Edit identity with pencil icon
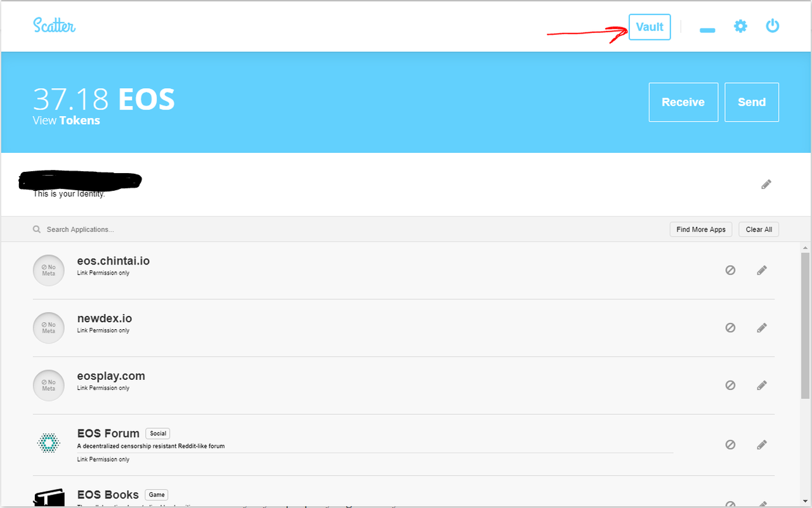This screenshot has height=508, width=812. point(766,185)
